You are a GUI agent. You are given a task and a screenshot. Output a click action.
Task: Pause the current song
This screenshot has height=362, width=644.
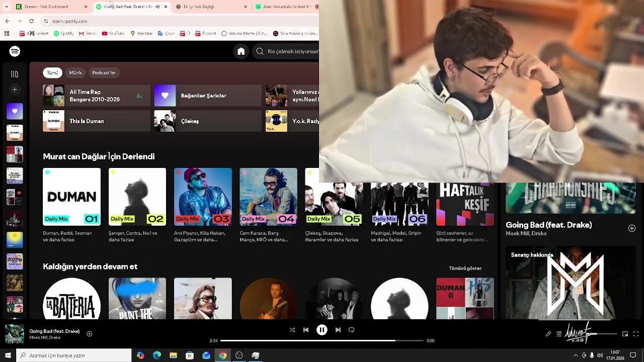(322, 330)
